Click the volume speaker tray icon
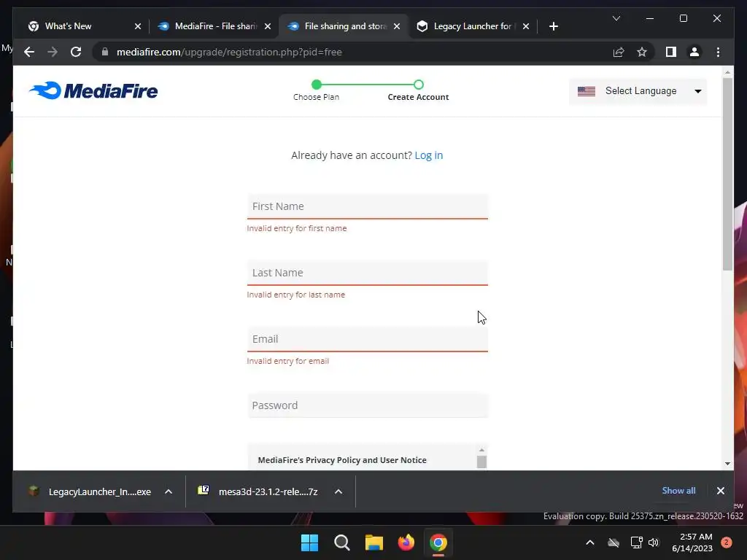Screen dimensions: 747x560 (654, 542)
